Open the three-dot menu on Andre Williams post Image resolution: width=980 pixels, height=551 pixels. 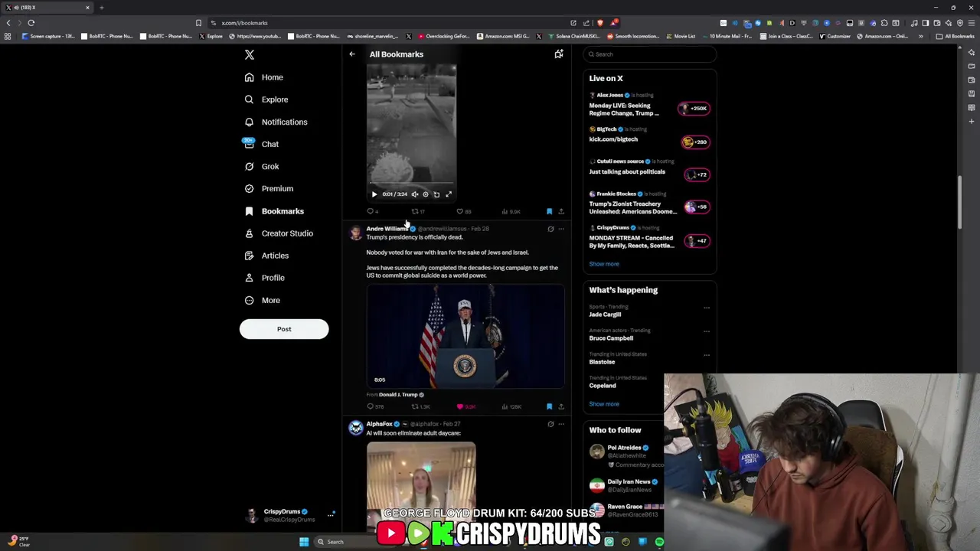point(561,229)
